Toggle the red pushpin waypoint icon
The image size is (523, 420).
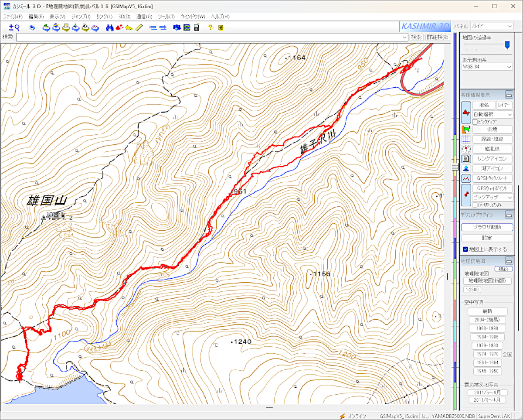[x=466, y=195]
